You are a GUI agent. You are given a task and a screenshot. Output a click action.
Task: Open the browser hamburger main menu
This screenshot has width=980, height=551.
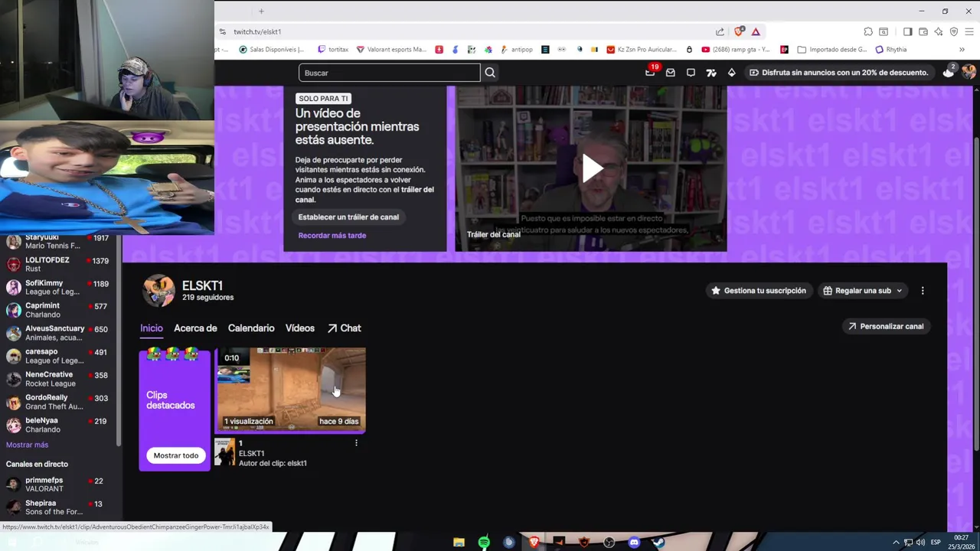point(970,31)
